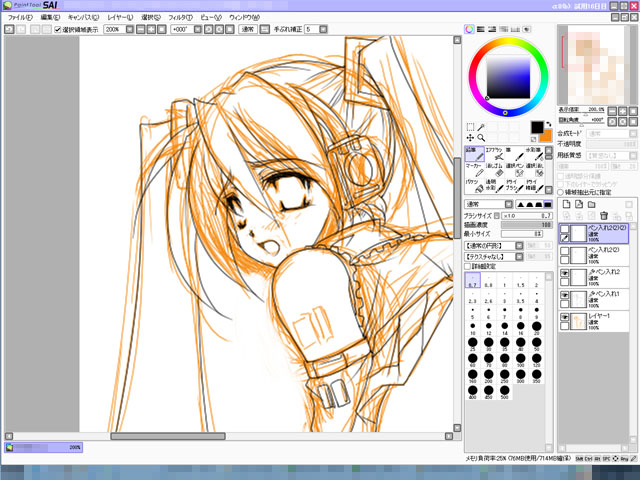Select the 選択消し selection eraser tool
Screen dimensions: 640x480
(534, 170)
